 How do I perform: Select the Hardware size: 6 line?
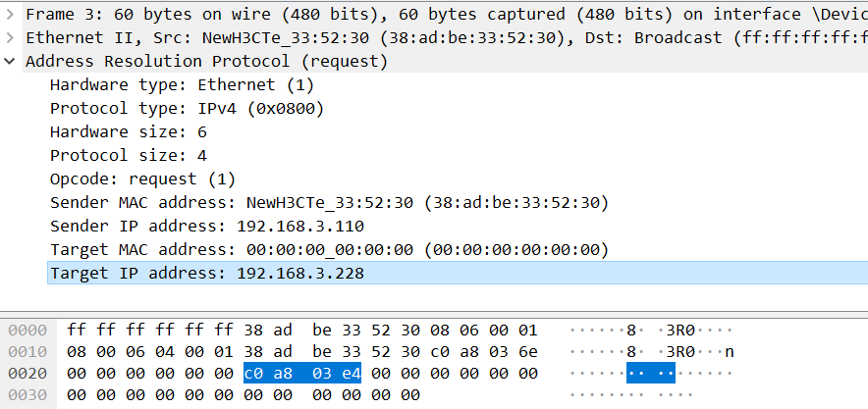click(129, 132)
